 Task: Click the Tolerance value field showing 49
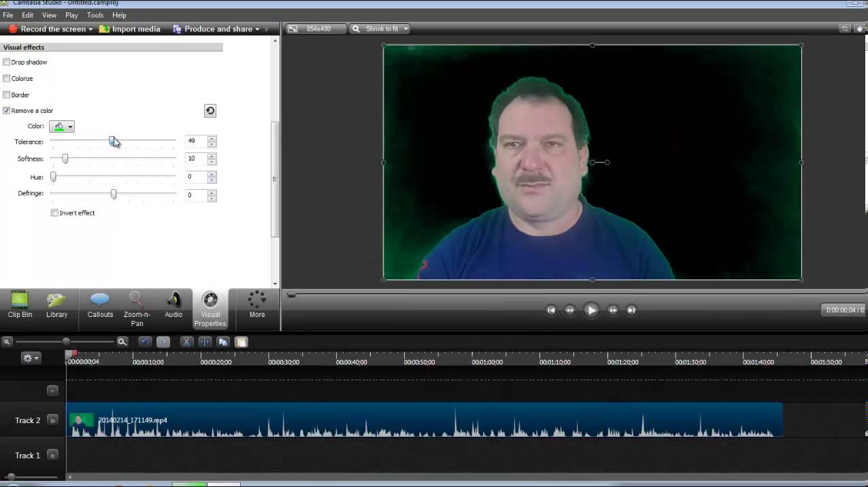tap(196, 141)
